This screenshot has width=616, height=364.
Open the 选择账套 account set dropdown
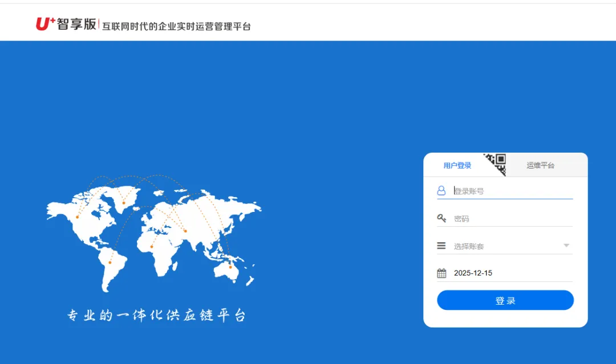pyautogui.click(x=502, y=245)
